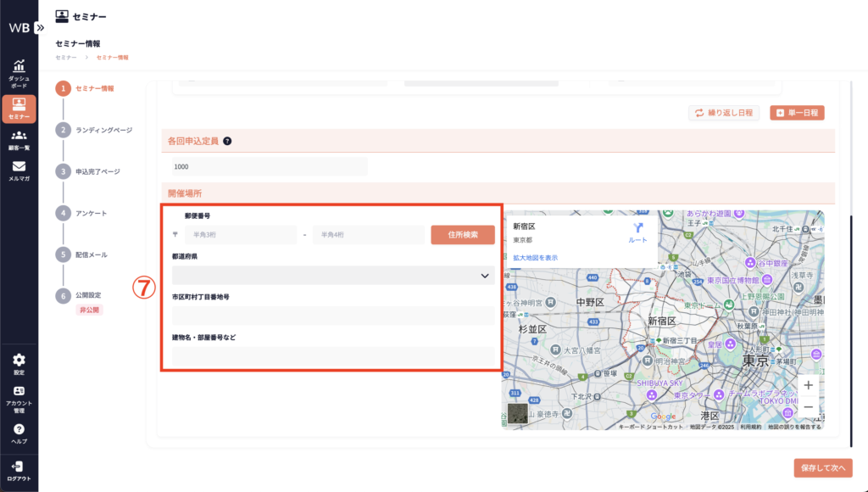Add schedule with 単一日程 button

(x=797, y=113)
